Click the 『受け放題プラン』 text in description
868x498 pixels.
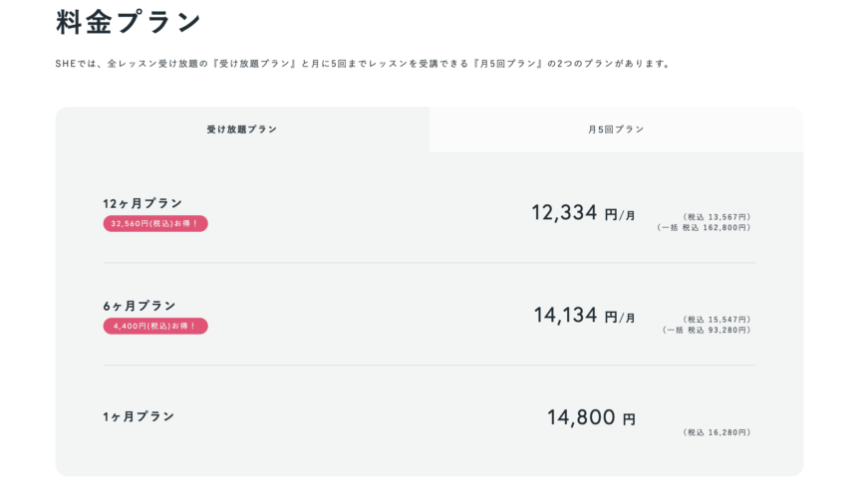pyautogui.click(x=255, y=64)
